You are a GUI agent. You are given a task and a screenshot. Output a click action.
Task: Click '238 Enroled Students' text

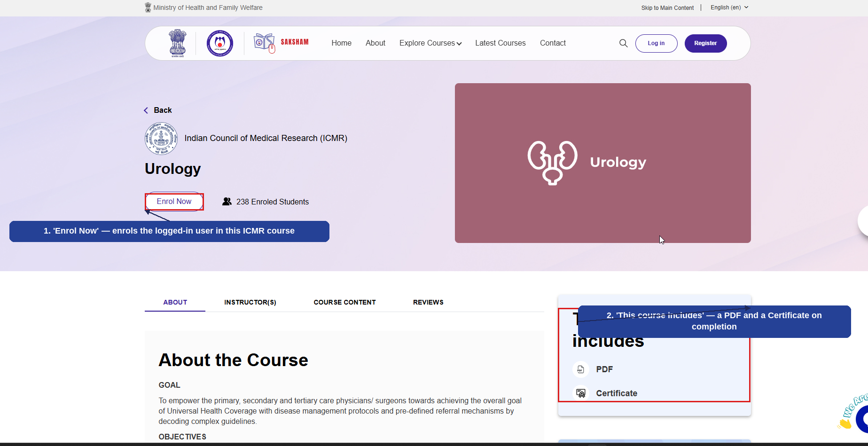coord(273,202)
